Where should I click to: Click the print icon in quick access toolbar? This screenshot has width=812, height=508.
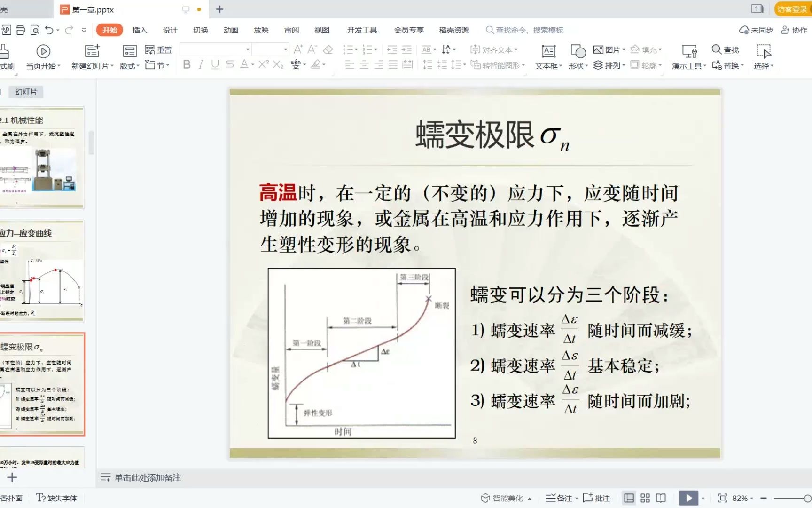(20, 30)
